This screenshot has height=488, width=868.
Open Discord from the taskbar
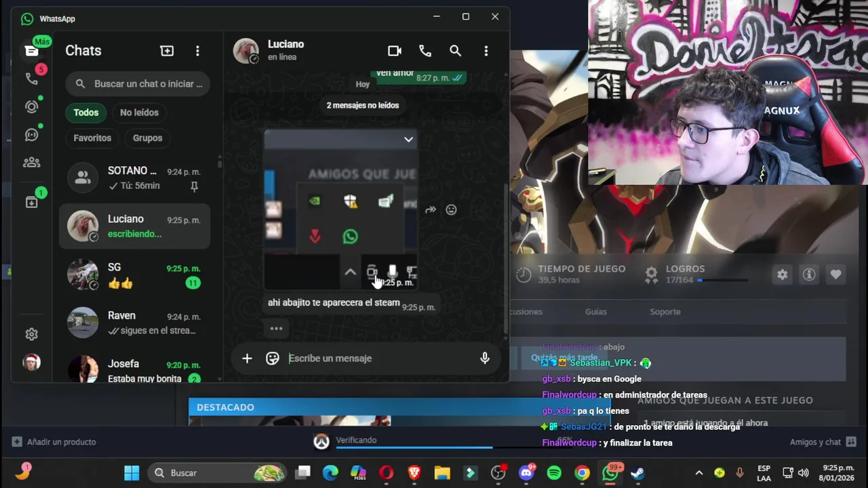click(x=526, y=473)
